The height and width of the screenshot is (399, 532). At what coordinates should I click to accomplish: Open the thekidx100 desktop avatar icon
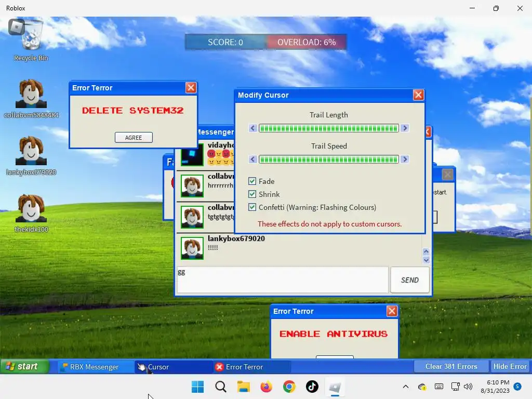[x=31, y=213]
